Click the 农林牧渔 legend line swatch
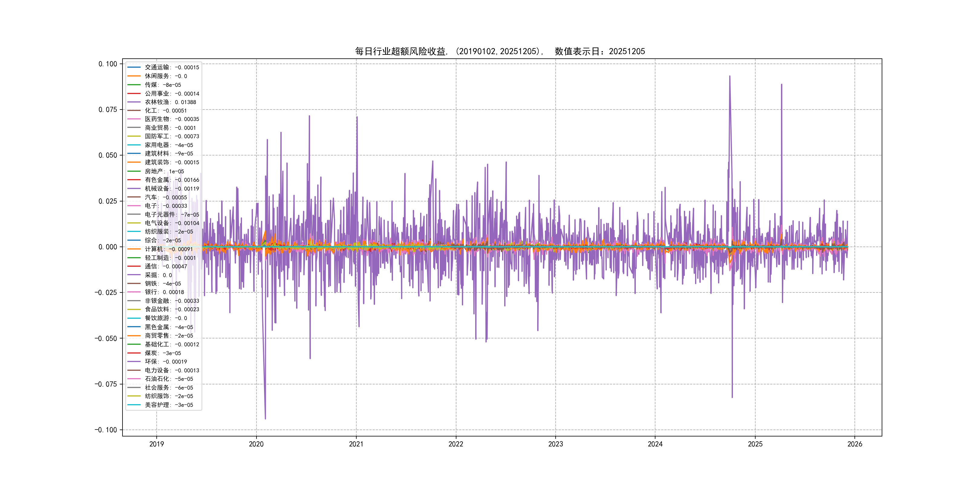The image size is (980, 490). tap(134, 102)
